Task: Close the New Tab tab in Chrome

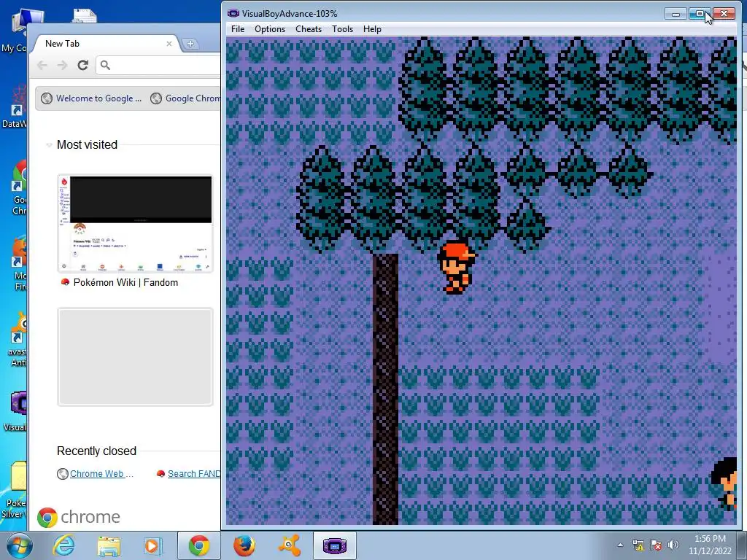Action: pos(169,44)
